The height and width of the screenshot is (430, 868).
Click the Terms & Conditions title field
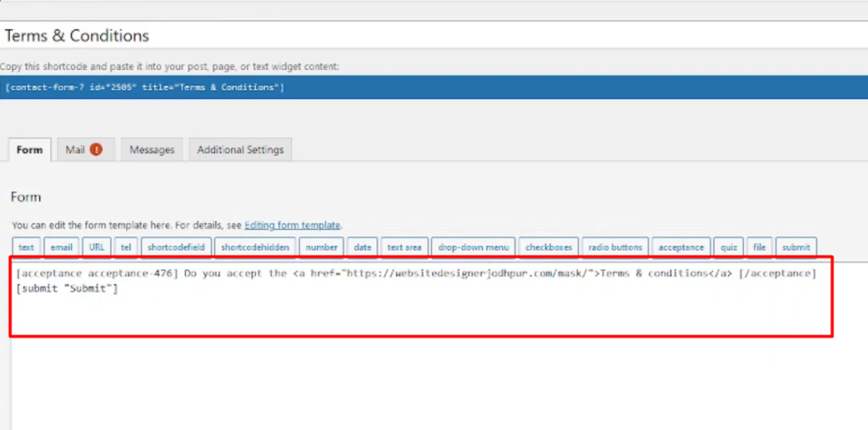(434, 36)
